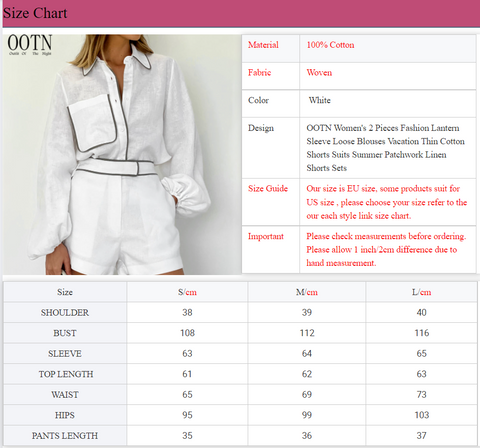Click the Design description text
This screenshot has height=448, width=480.
(385, 148)
